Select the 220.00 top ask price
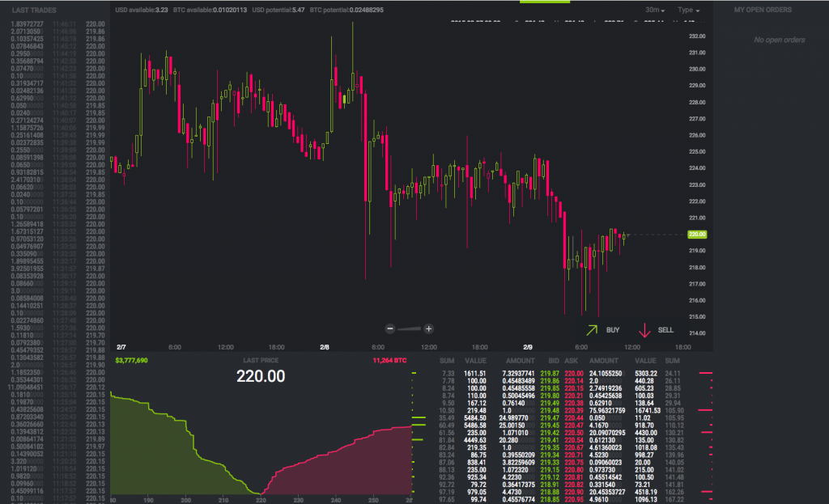The height and width of the screenshot is (504, 829). point(573,374)
